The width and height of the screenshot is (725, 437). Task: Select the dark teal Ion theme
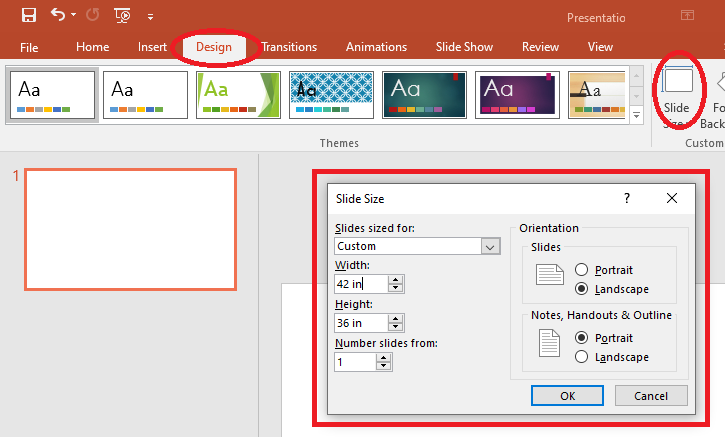pyautogui.click(x=424, y=94)
